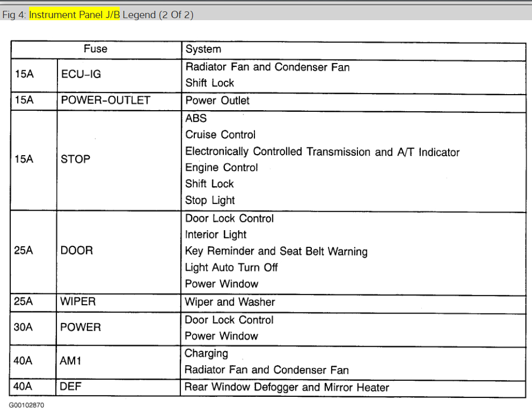The image size is (532, 416).
Task: Click the 'POWER' fuse name in 30A row
Action: click(80, 327)
